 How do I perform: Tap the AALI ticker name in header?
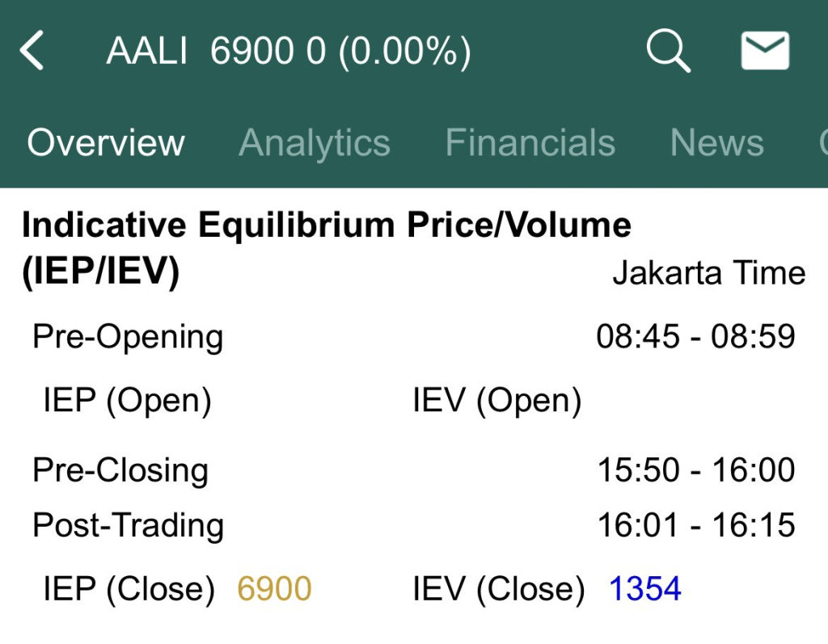(146, 53)
